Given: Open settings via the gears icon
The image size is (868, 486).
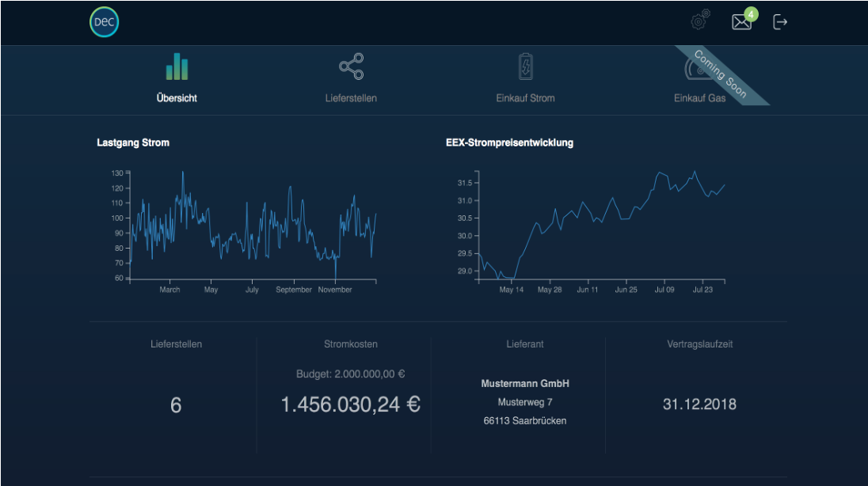Looking at the screenshot, I should pyautogui.click(x=701, y=19).
